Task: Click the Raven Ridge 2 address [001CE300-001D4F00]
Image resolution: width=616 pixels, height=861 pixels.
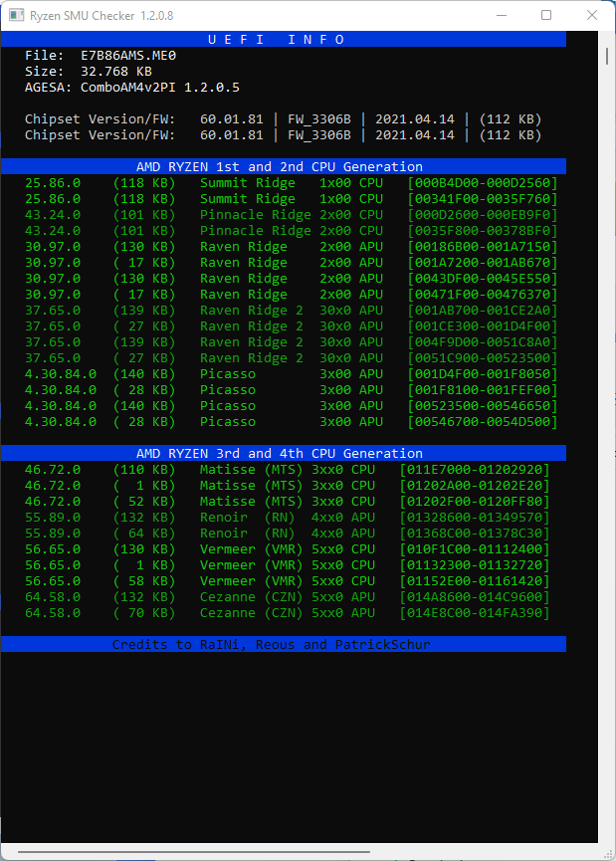Action: [x=483, y=326]
